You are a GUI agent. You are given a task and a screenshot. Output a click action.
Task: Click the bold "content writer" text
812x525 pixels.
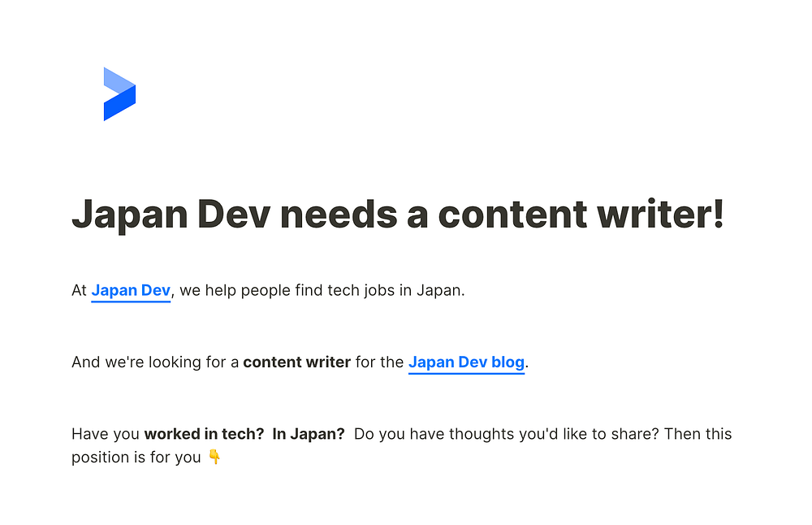(296, 362)
